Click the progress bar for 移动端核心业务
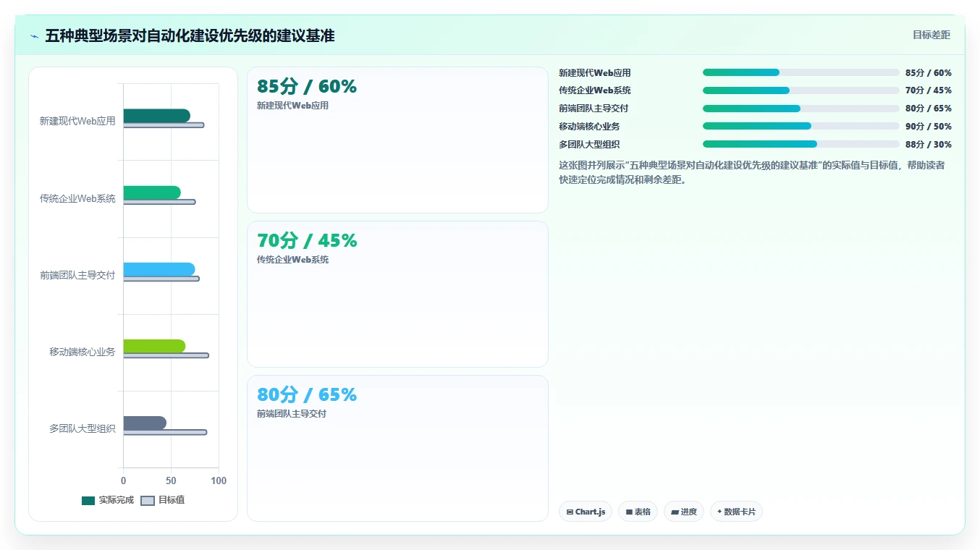The height and width of the screenshot is (550, 980). [801, 126]
